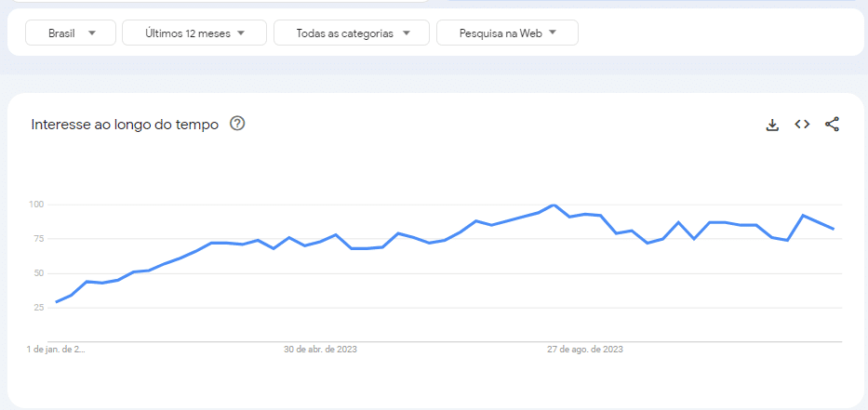Click the arrow beside Pesquisa na Web
This screenshot has width=868, height=410.
(x=552, y=33)
